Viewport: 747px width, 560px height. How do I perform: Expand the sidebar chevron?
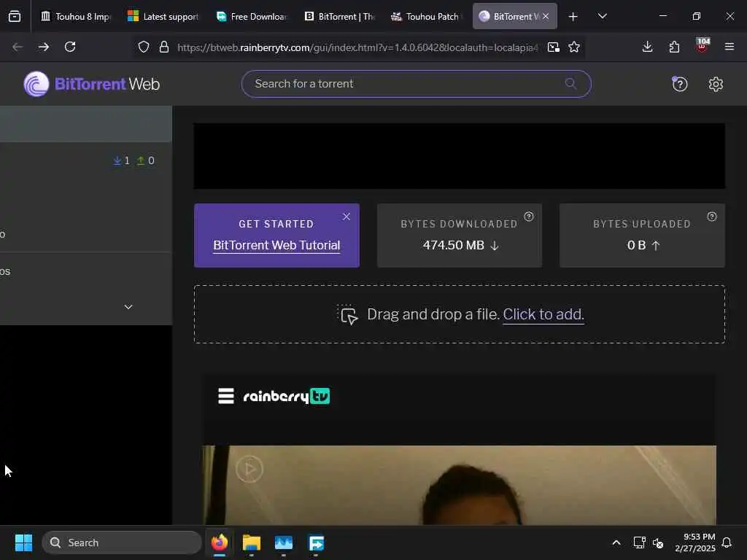coord(128,307)
